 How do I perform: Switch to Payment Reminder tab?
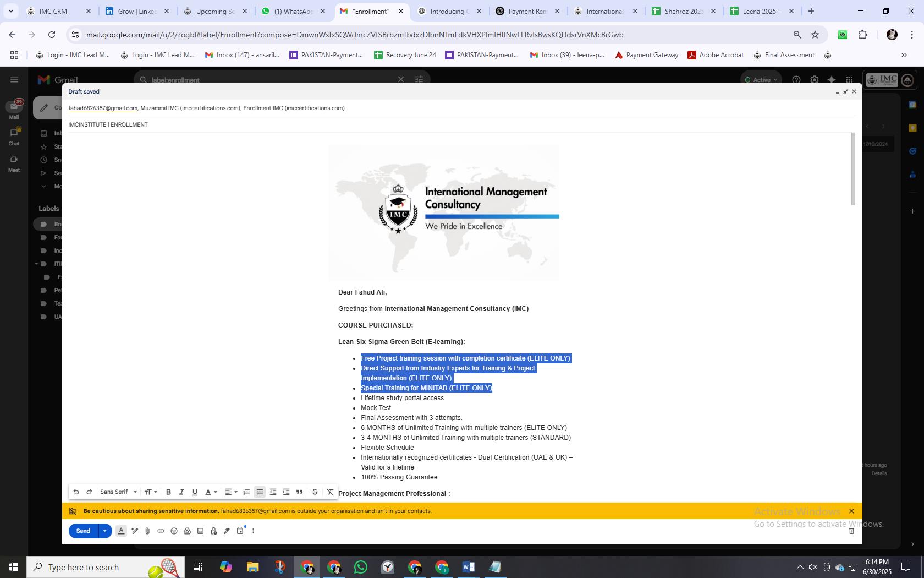point(528,11)
